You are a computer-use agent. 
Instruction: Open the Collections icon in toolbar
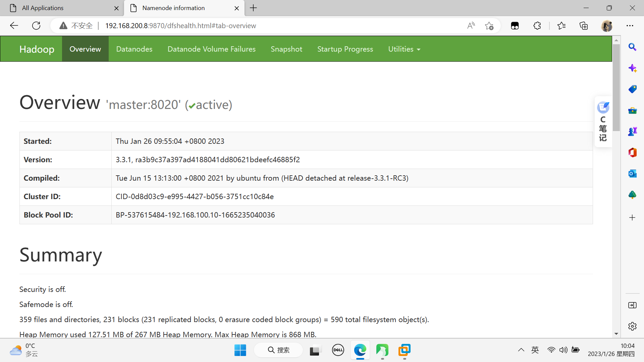click(584, 26)
